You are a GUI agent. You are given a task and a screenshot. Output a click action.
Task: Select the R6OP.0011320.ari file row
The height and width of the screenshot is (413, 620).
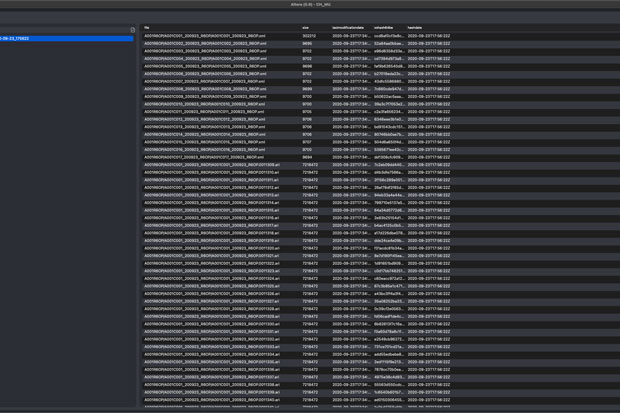click(381, 248)
